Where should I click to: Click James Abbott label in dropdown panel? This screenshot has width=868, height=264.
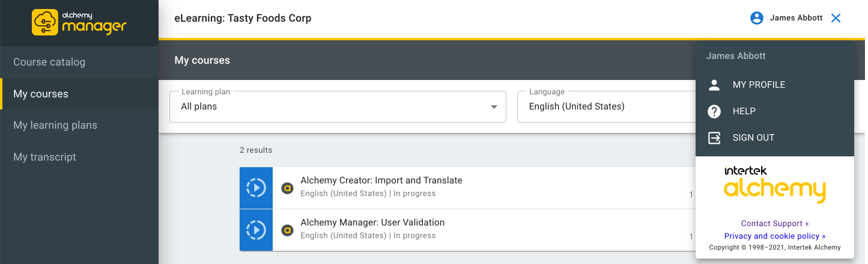pos(736,56)
